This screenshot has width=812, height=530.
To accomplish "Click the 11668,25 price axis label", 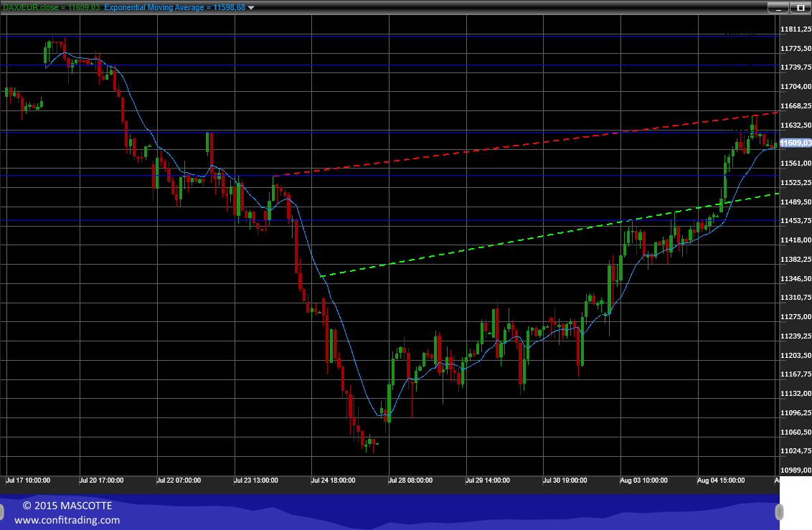I will pyautogui.click(x=796, y=106).
